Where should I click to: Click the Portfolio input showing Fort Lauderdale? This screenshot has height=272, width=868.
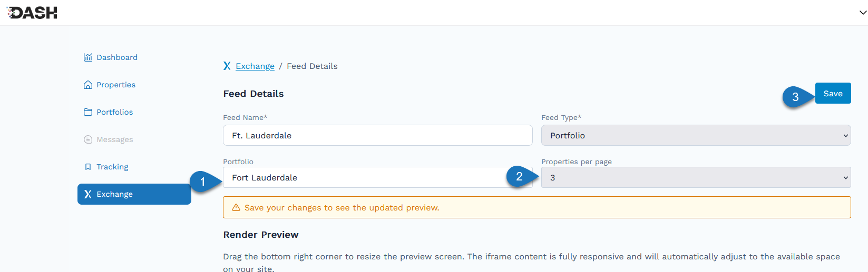pyautogui.click(x=378, y=177)
